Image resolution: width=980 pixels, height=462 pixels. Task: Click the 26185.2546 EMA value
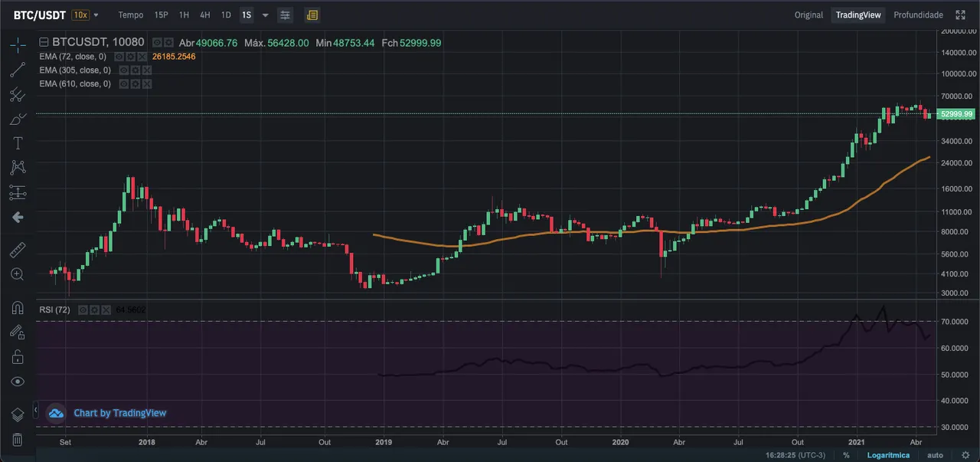pyautogui.click(x=174, y=57)
